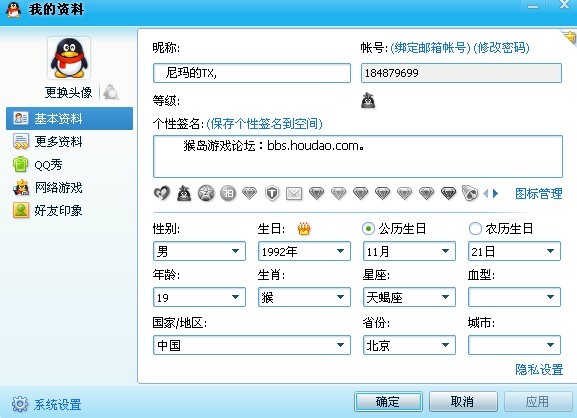Open the 性别 dropdown showing 男
This screenshot has height=418, width=577.
199,251
